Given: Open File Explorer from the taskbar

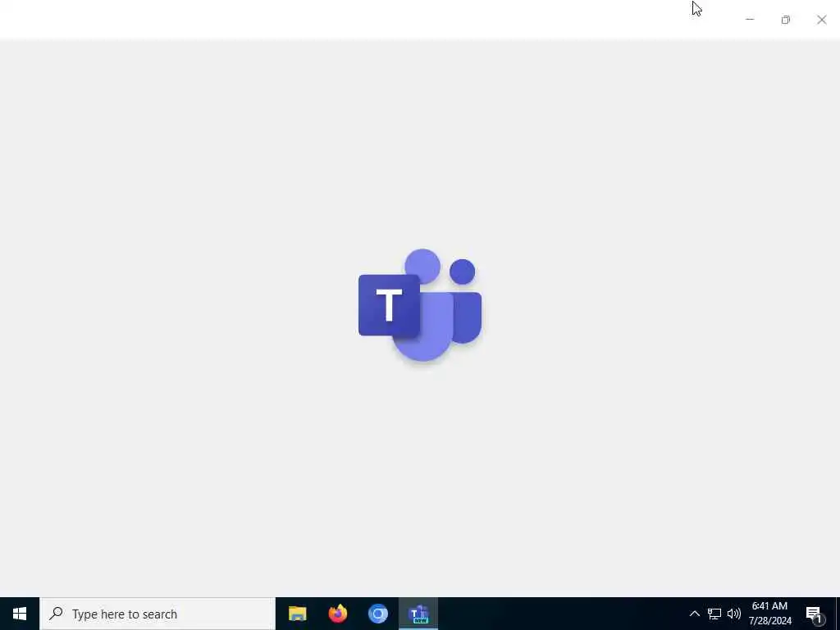Looking at the screenshot, I should (x=297, y=614).
